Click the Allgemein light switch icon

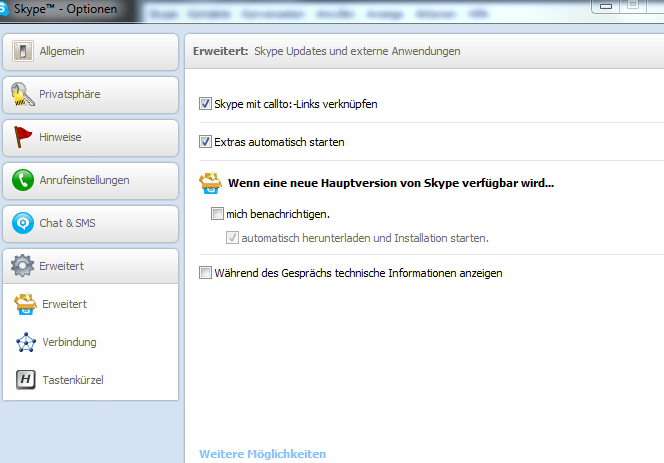click(23, 51)
